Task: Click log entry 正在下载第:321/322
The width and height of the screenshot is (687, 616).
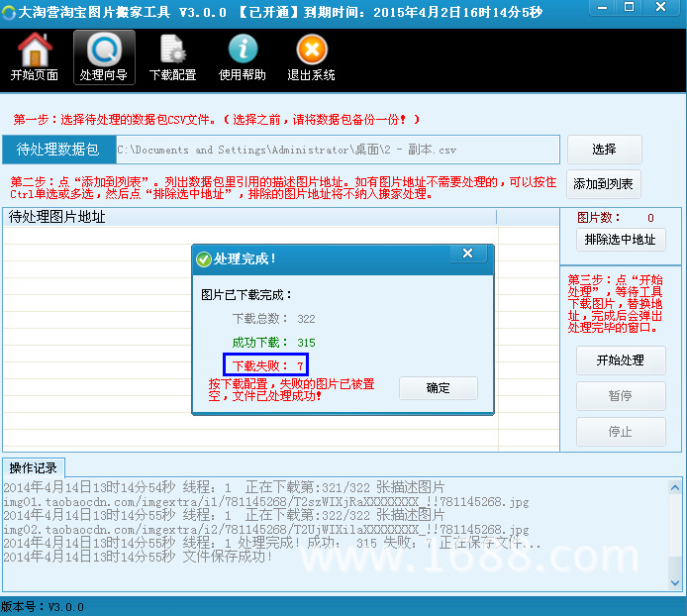Action: (x=224, y=487)
